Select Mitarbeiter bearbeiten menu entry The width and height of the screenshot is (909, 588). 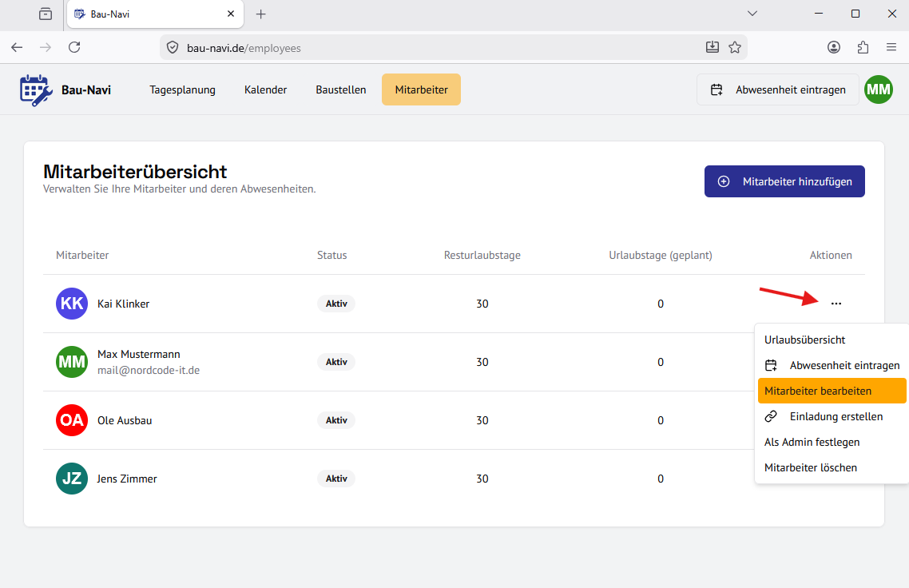tap(832, 391)
